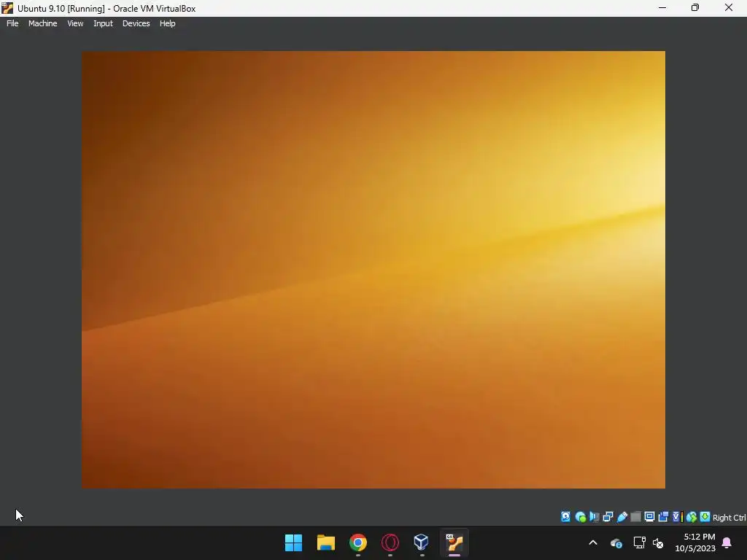Open VirtualBox Manager from the taskbar
Image resolution: width=747 pixels, height=560 pixels.
(422, 542)
